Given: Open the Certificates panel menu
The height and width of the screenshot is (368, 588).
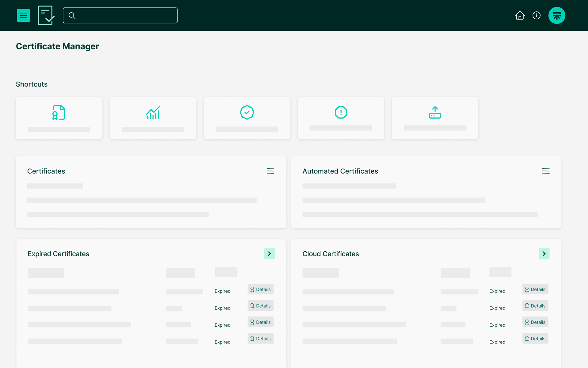Looking at the screenshot, I should tap(270, 171).
